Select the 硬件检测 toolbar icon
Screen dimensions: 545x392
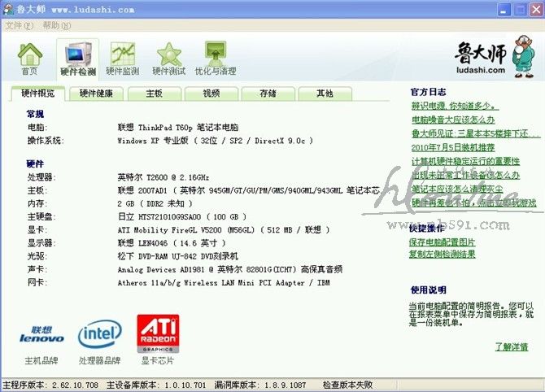tap(77, 59)
